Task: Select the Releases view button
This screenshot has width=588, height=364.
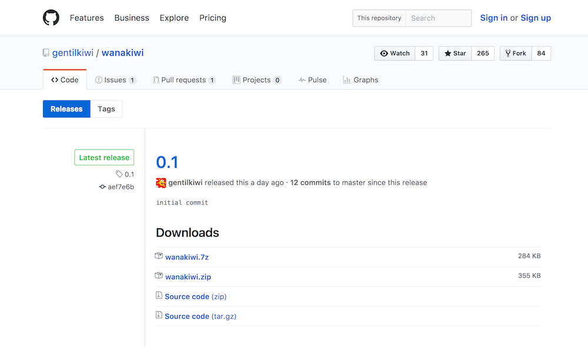Action: coord(66,109)
